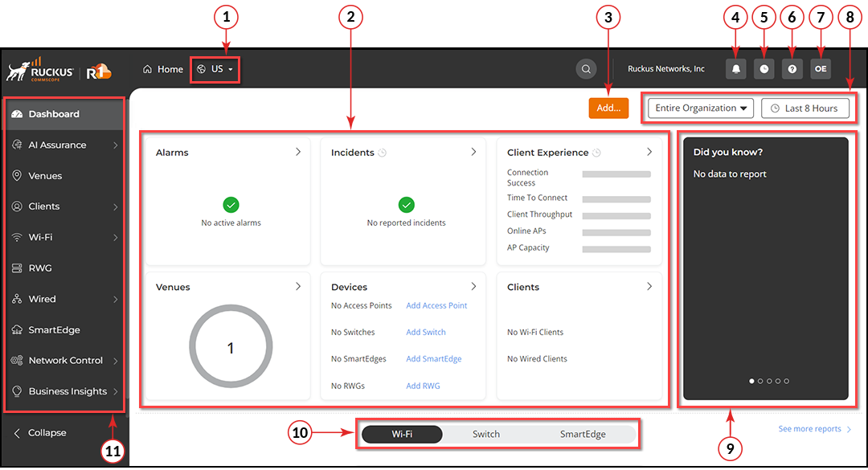
Task: Switch to the Wi-Fi tab
Action: tap(402, 434)
